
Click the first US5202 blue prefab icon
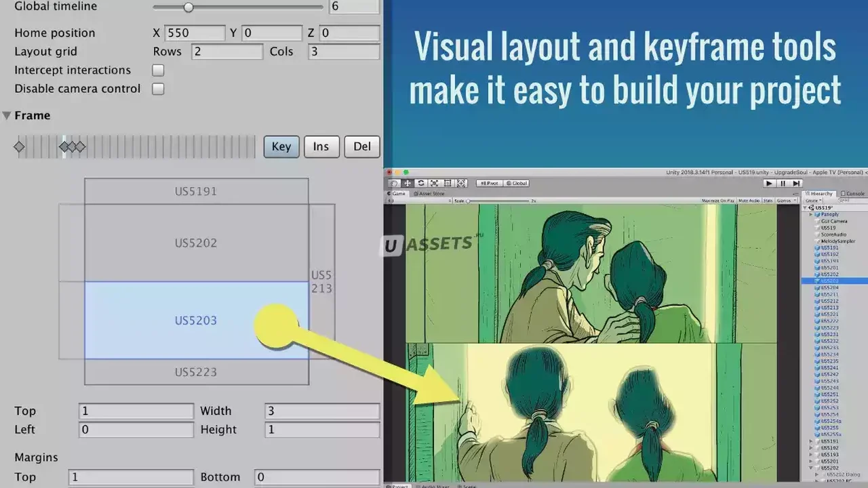(817, 274)
